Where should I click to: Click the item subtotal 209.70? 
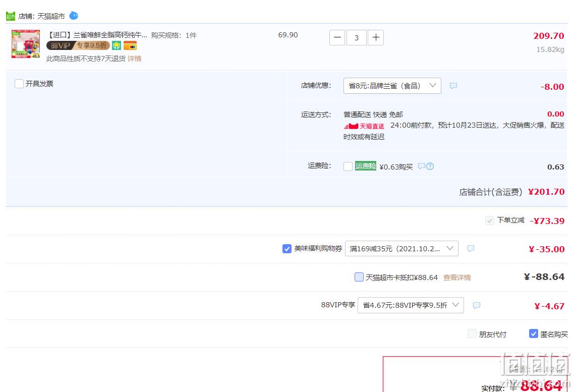tap(549, 36)
